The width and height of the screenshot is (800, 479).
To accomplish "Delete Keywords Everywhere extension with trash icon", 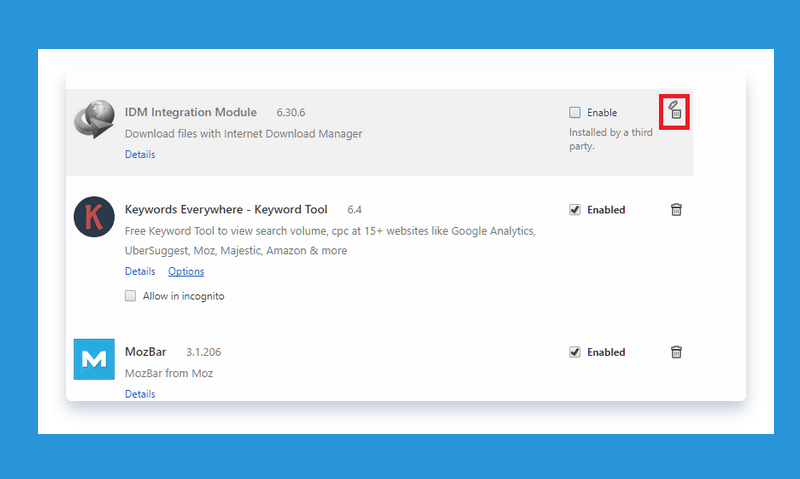I will coord(676,210).
